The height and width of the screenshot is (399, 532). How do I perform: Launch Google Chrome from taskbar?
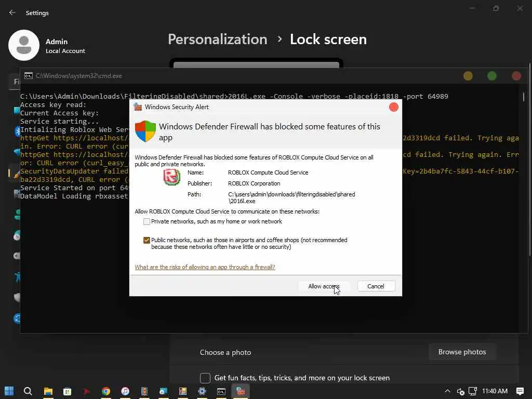[106, 391]
